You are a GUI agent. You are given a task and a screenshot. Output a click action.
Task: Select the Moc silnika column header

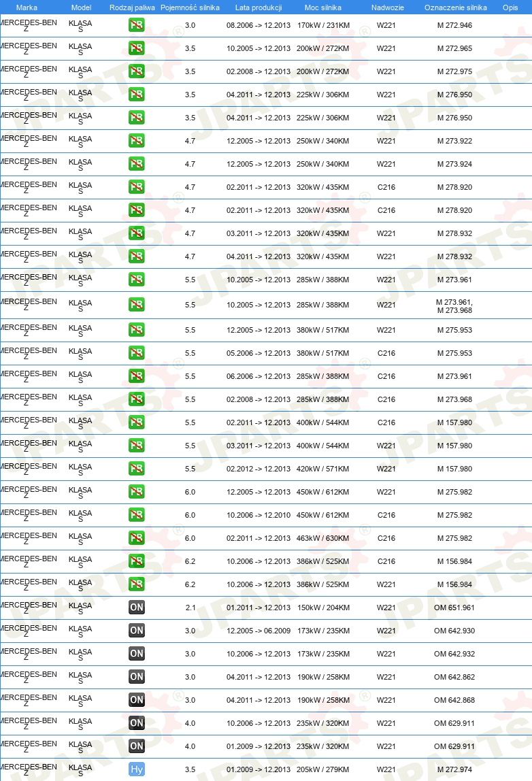click(322, 7)
